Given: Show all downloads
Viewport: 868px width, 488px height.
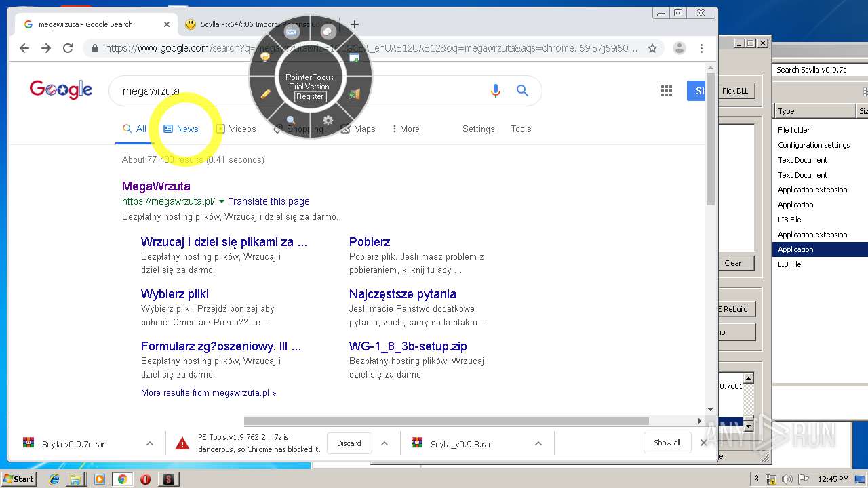Looking at the screenshot, I should click(667, 443).
